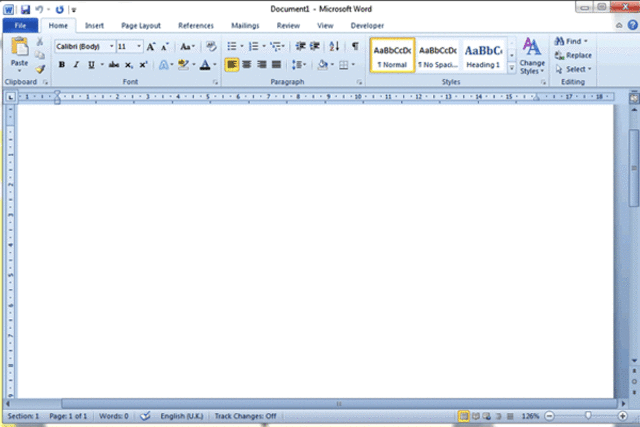Viewport: 640px width, 427px height.
Task: Click the Clear Formatting icon
Action: (x=211, y=46)
